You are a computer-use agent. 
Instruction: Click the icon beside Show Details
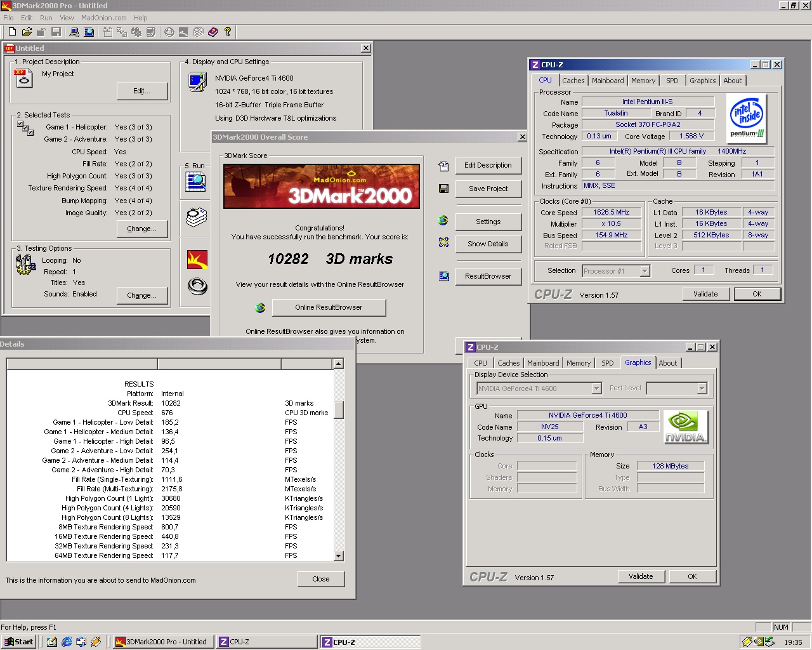(x=443, y=242)
